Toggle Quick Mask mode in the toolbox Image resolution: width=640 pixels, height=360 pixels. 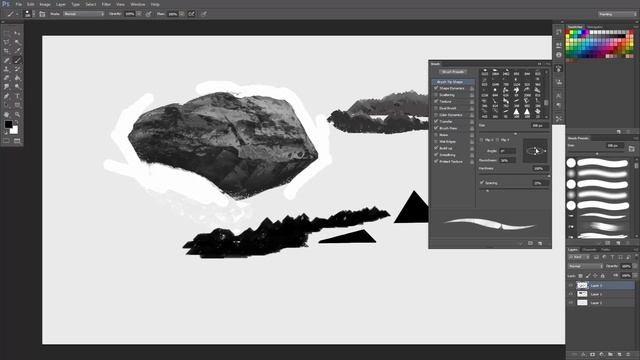(x=7, y=141)
